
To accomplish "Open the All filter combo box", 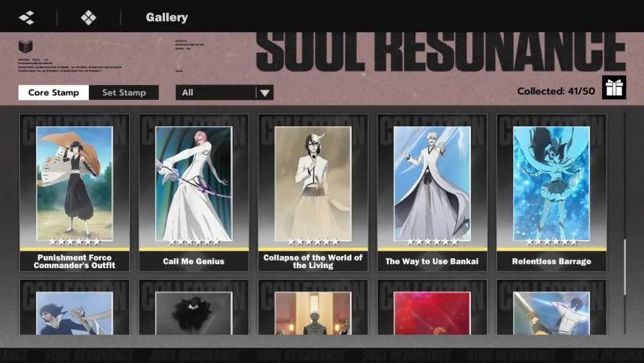I will [x=225, y=92].
